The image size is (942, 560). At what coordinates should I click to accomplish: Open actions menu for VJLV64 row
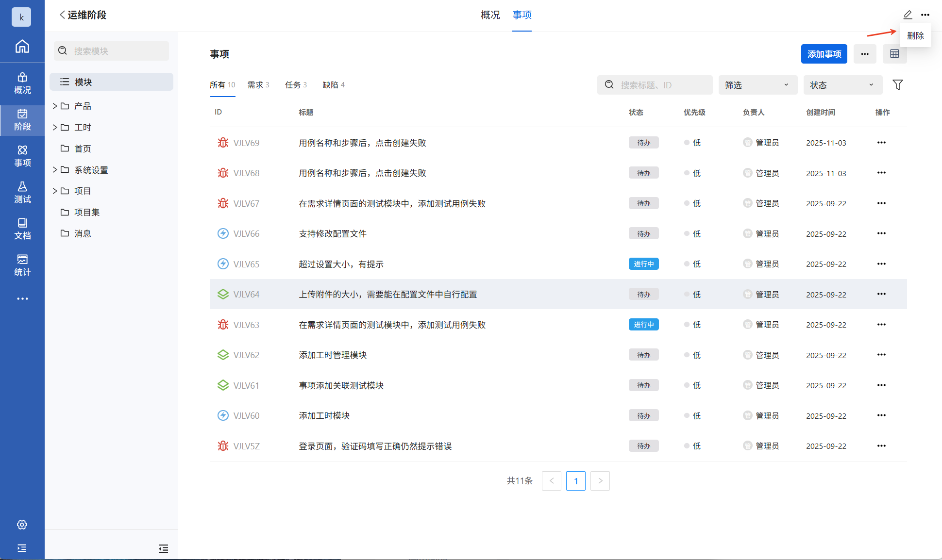click(881, 294)
